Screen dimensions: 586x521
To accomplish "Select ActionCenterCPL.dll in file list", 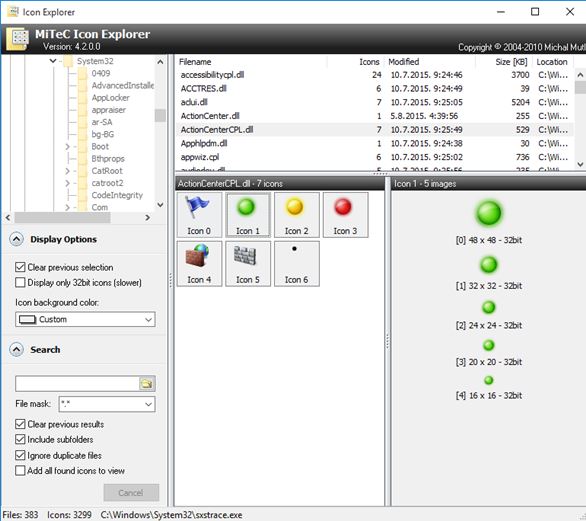I will tap(375, 130).
